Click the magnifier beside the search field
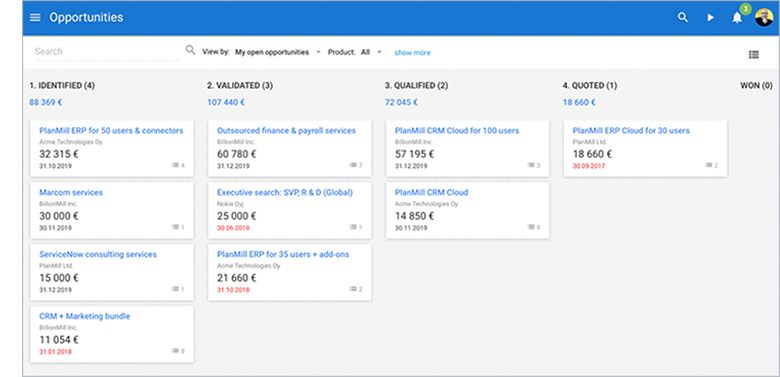This screenshot has width=780, height=377. (x=190, y=50)
